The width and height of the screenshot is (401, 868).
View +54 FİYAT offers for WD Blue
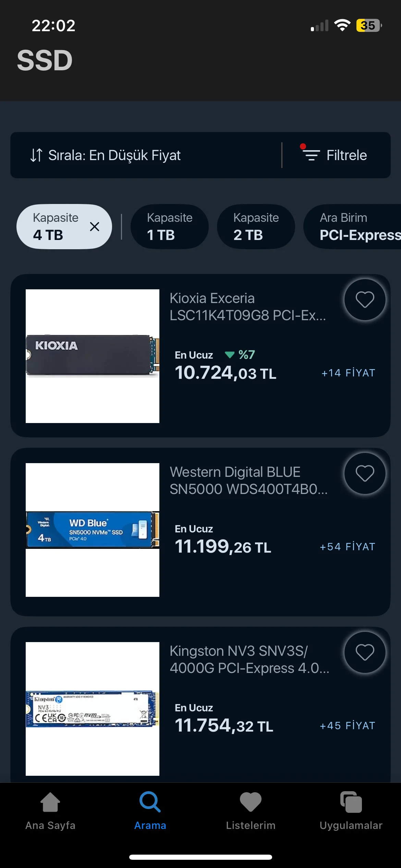point(347,547)
